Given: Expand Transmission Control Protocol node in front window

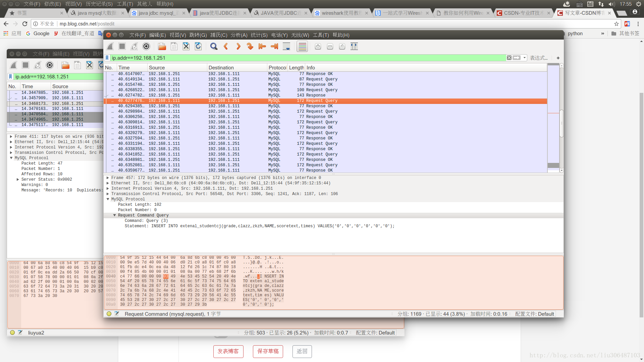Looking at the screenshot, I should 108,194.
